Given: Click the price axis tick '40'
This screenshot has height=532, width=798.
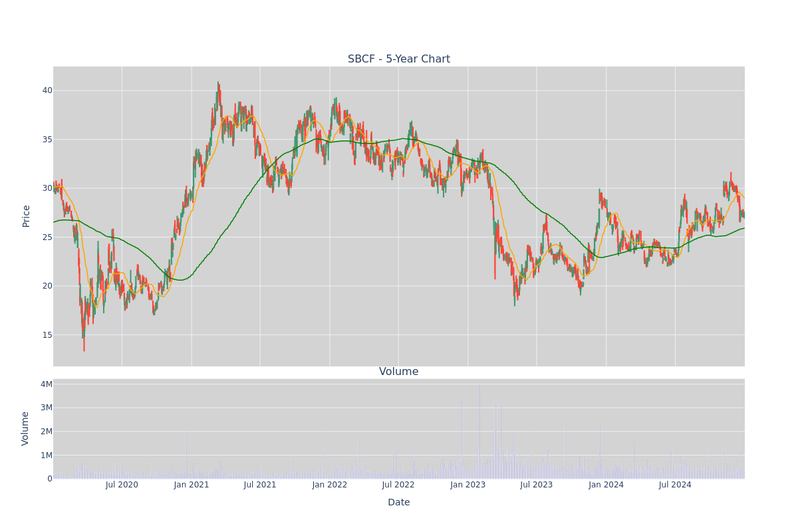Looking at the screenshot, I should click(x=47, y=90).
